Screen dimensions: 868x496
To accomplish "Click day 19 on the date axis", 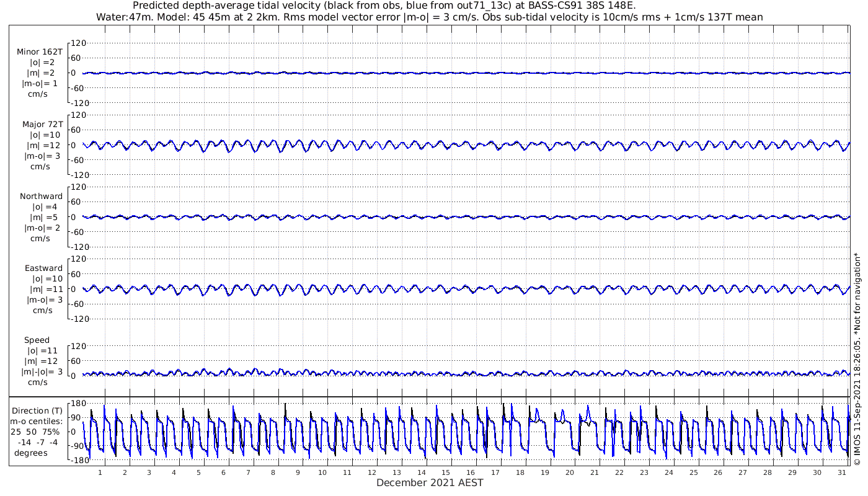I will pyautogui.click(x=545, y=472).
